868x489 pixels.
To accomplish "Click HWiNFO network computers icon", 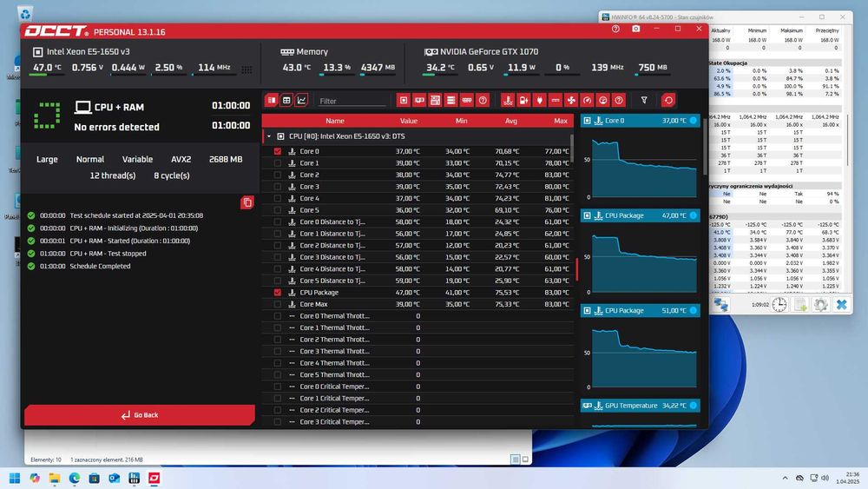I will point(720,305).
